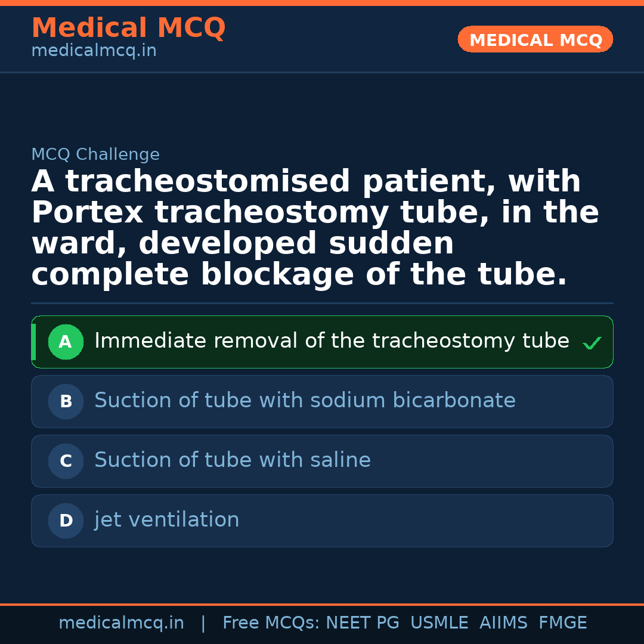
Task: Open medicalmcq.in link under the header title
Action: click(x=94, y=51)
